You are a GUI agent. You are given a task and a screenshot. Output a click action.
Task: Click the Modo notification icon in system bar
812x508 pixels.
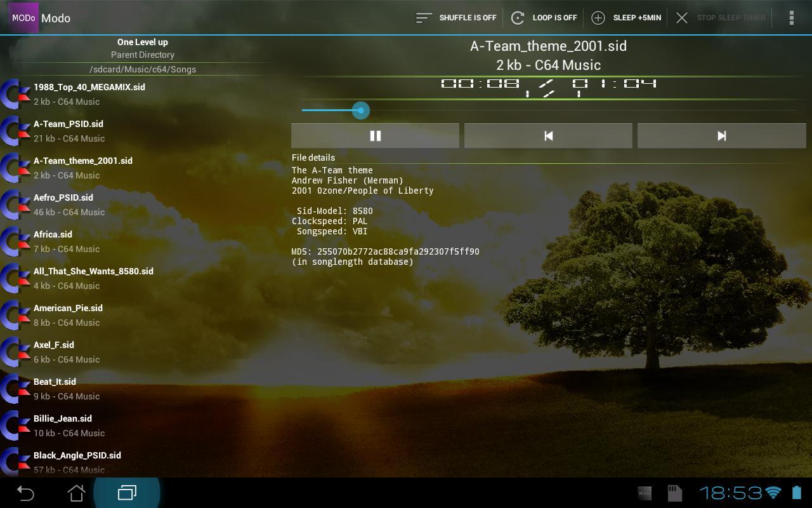pyautogui.click(x=645, y=493)
